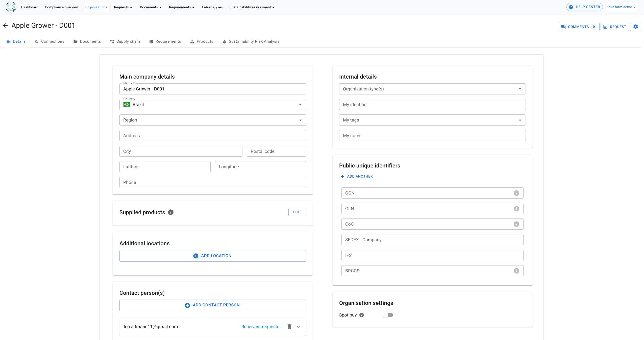This screenshot has height=340, width=644.
Task: Click the CoC input field
Action: [432, 224]
